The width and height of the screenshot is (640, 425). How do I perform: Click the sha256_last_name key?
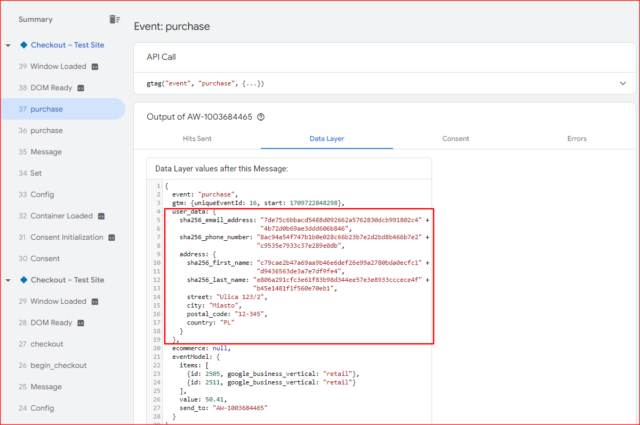click(x=218, y=280)
